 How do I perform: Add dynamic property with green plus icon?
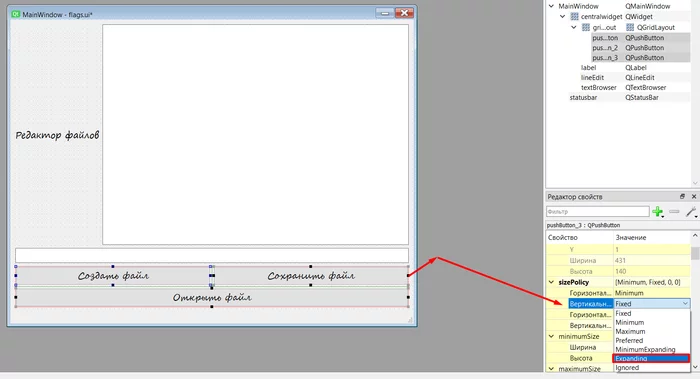click(x=657, y=212)
